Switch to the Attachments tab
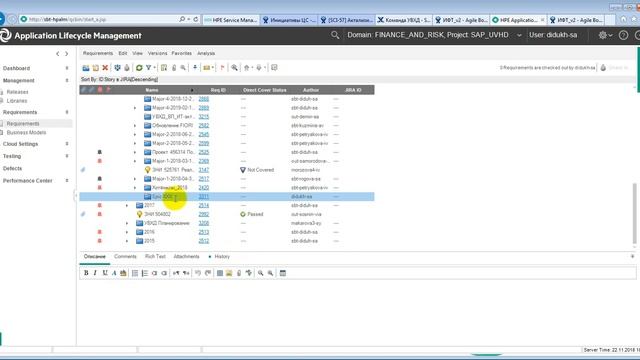 click(x=187, y=257)
